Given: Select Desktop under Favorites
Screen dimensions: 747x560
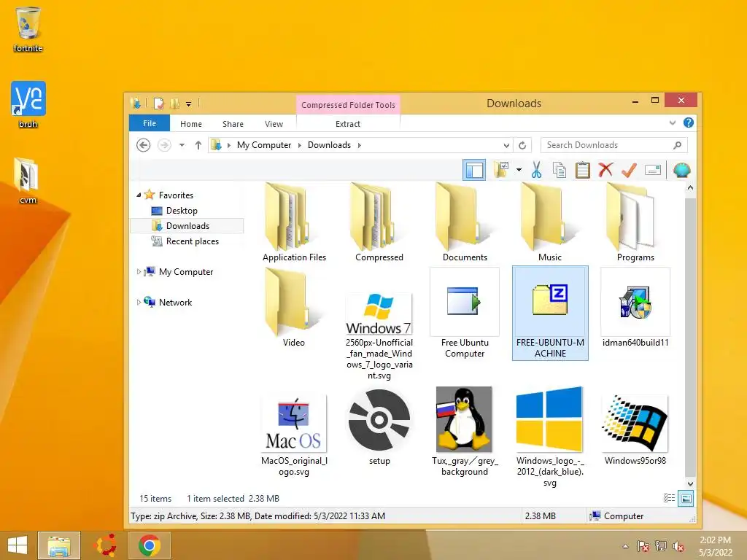Looking at the screenshot, I should (x=182, y=211).
